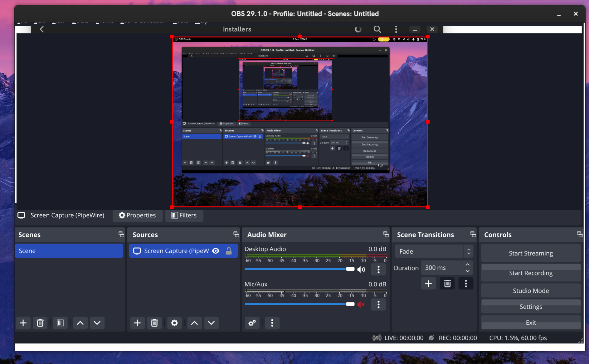Click the Start Recording button
Screen dimensions: 589x364
click(531, 273)
